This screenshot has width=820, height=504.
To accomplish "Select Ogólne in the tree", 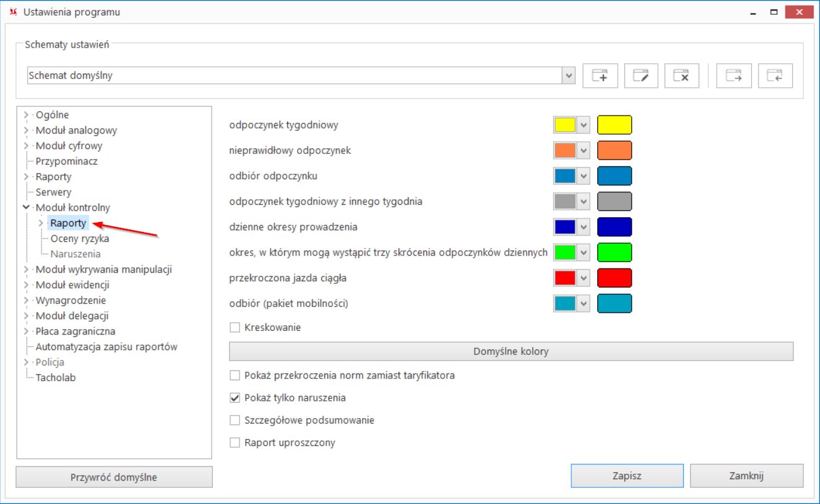I will point(53,115).
